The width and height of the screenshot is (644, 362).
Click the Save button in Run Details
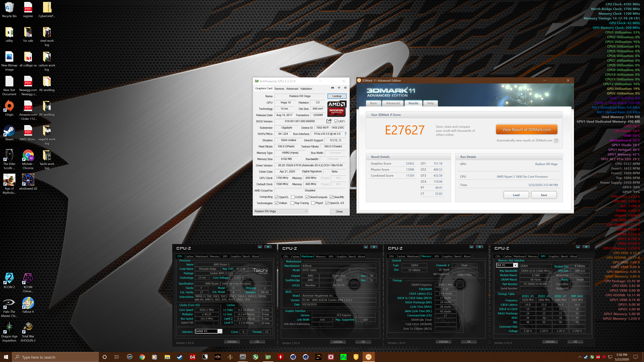[544, 195]
